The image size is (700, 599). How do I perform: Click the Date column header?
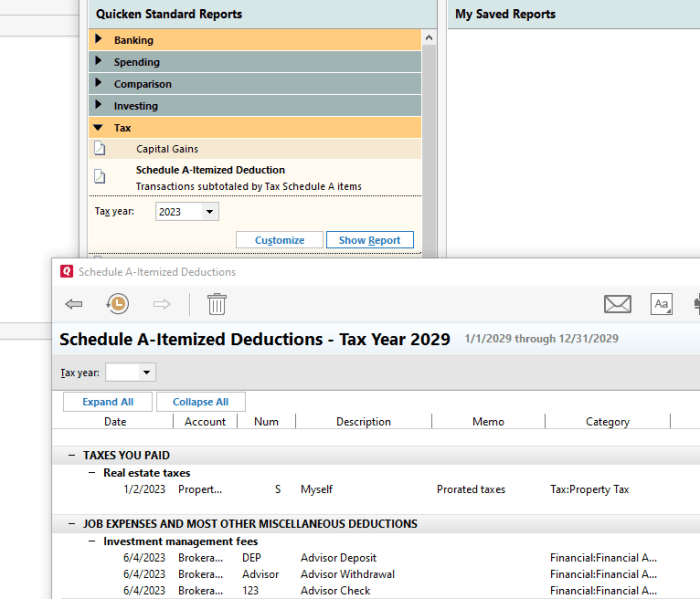[115, 422]
